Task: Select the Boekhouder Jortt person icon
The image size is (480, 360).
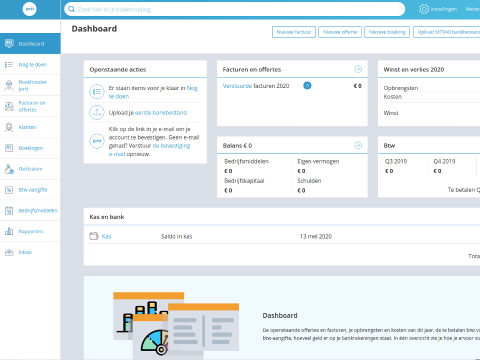Action: pyautogui.click(x=9, y=85)
